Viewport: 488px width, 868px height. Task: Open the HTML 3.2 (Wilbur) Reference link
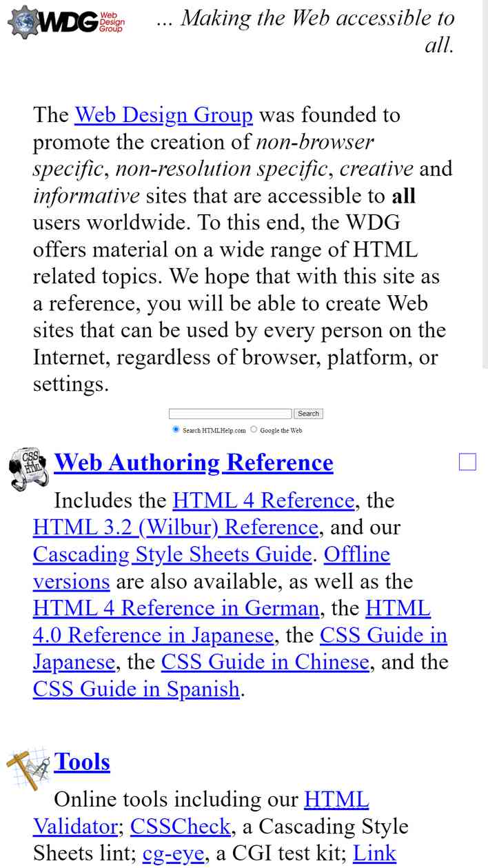tap(176, 527)
